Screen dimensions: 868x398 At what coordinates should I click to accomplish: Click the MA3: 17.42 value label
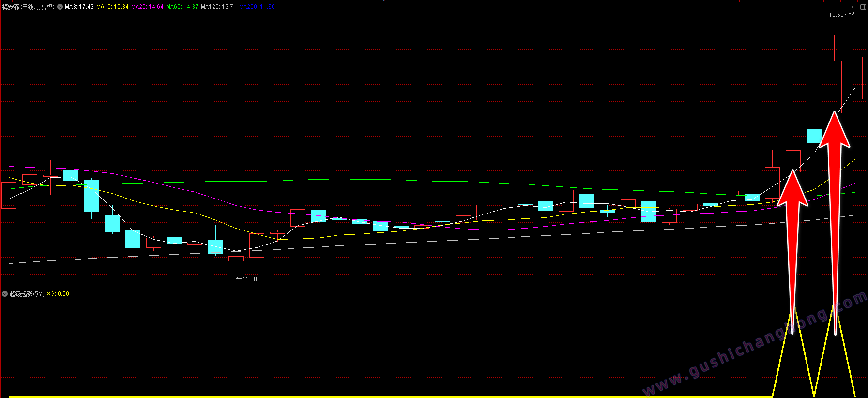(x=79, y=7)
